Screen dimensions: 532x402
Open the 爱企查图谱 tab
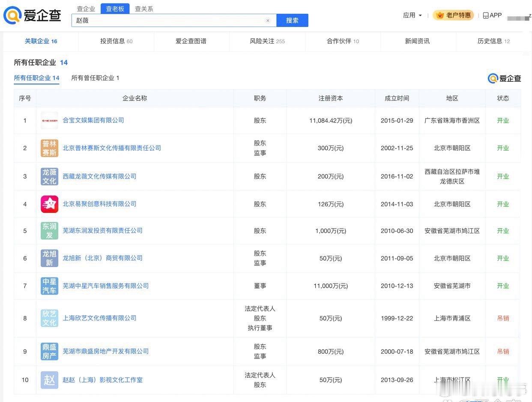(x=191, y=41)
